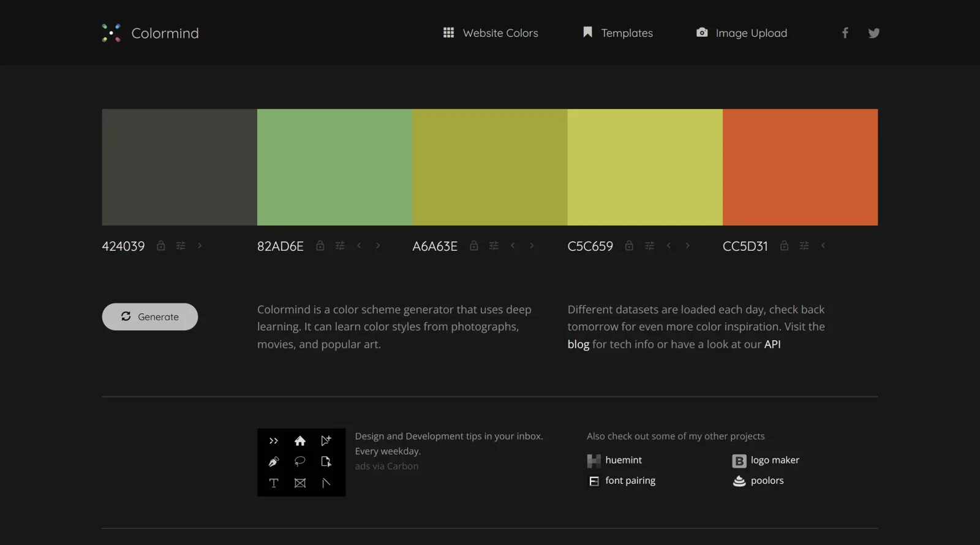
Task: Open adjust sliders for C5C659
Action: (x=649, y=246)
